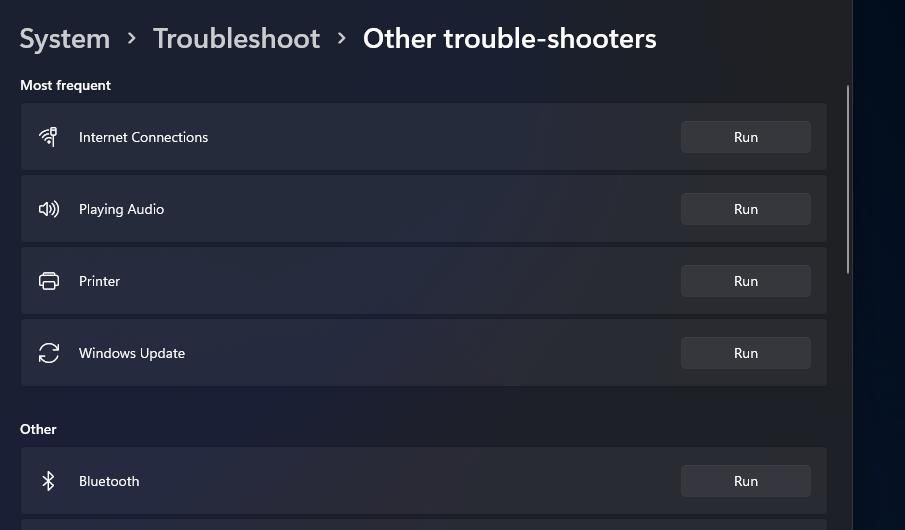This screenshot has width=905, height=530.
Task: Click the Internet Connections wifi icon
Action: [x=48, y=137]
